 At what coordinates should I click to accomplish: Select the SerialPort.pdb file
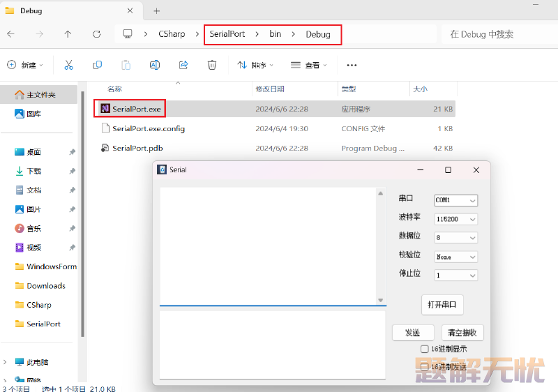(x=274, y=148)
